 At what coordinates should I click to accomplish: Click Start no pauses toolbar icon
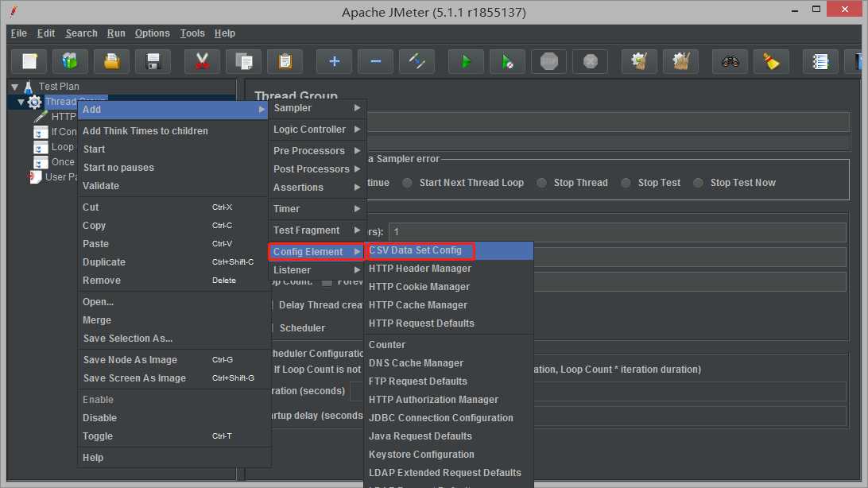[507, 61]
